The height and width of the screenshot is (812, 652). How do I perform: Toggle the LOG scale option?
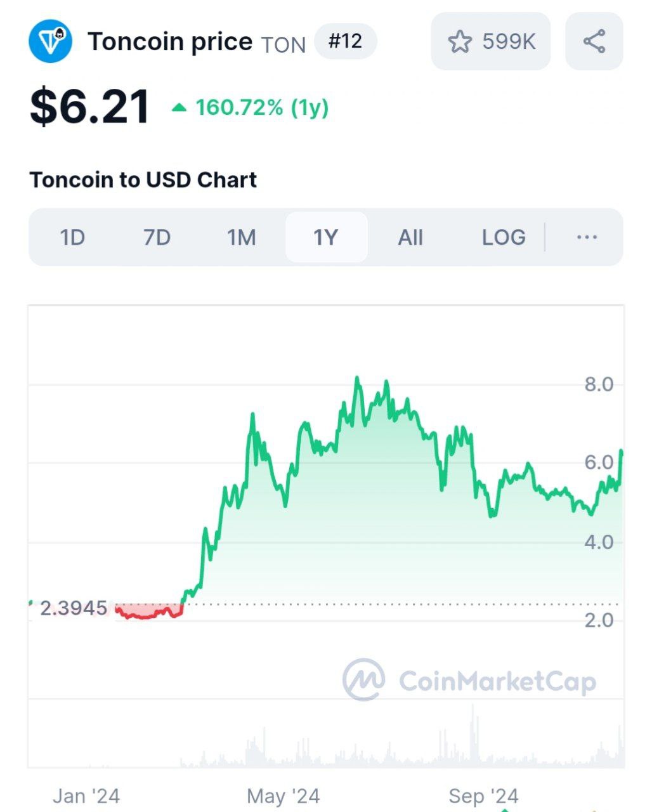504,237
